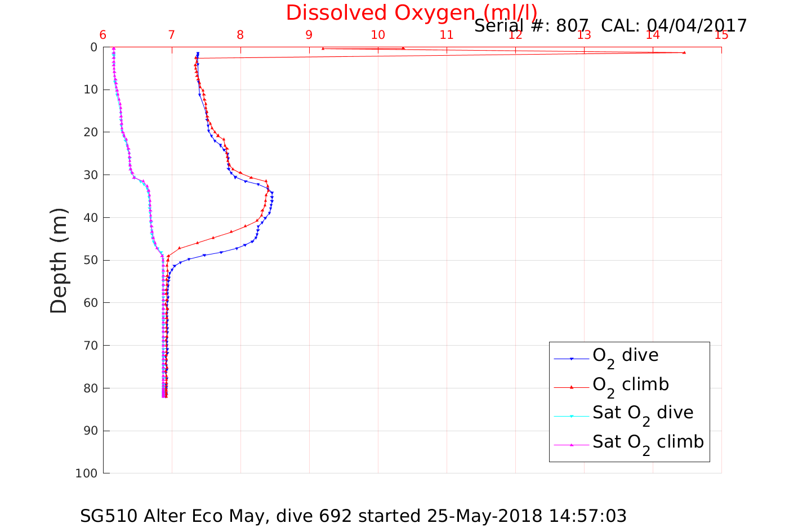Click depth tick label 20

(90, 132)
